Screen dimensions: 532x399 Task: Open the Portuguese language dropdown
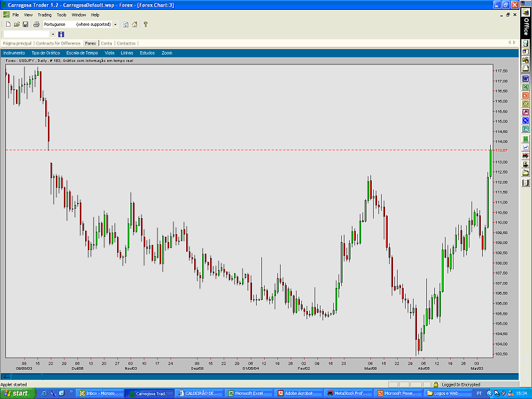pyautogui.click(x=115, y=25)
